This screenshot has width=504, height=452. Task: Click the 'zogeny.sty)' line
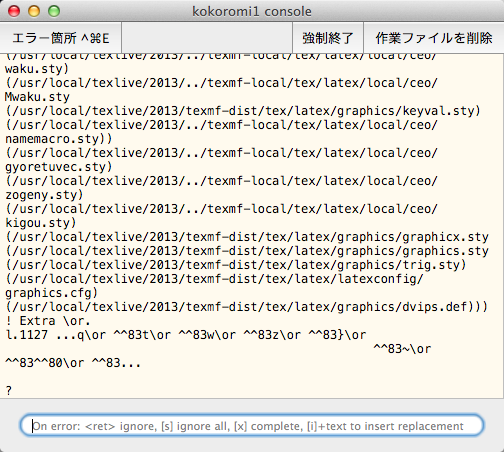click(44, 195)
